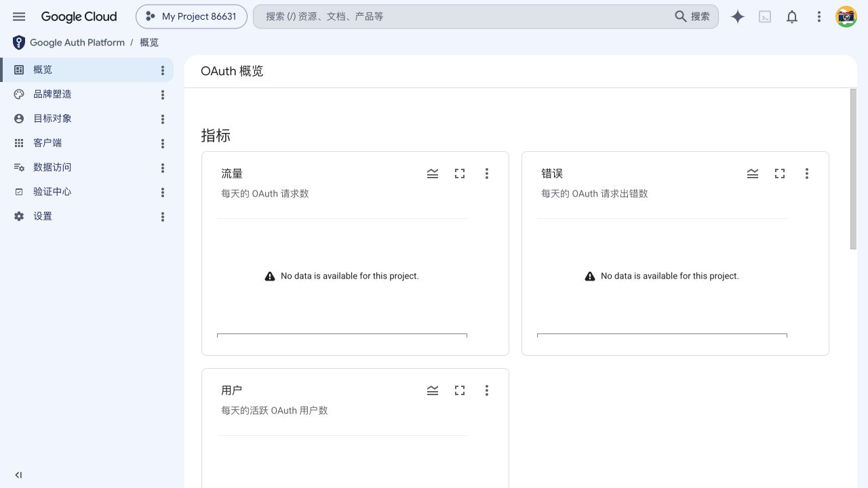
Task: Open the notifications bell
Action: point(792,17)
